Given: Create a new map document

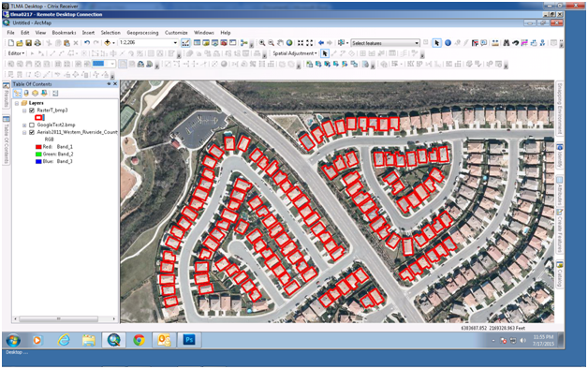Looking at the screenshot, I should 11,43.
